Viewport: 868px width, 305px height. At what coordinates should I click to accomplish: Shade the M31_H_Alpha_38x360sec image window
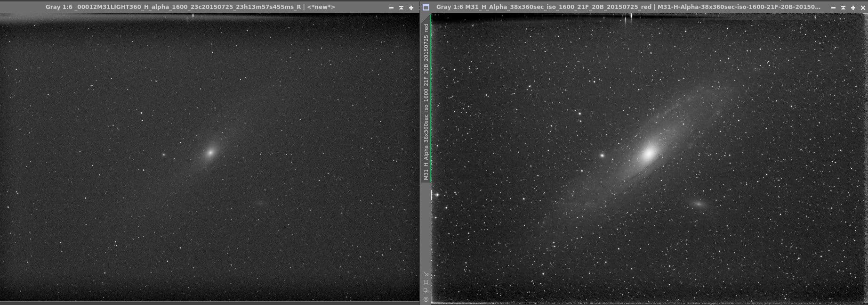[843, 8]
